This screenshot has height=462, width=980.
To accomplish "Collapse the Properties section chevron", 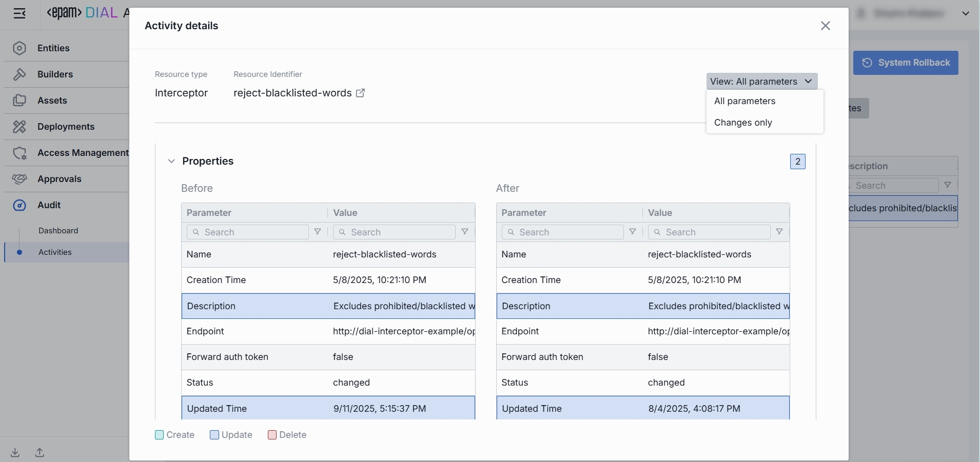I will [x=171, y=162].
